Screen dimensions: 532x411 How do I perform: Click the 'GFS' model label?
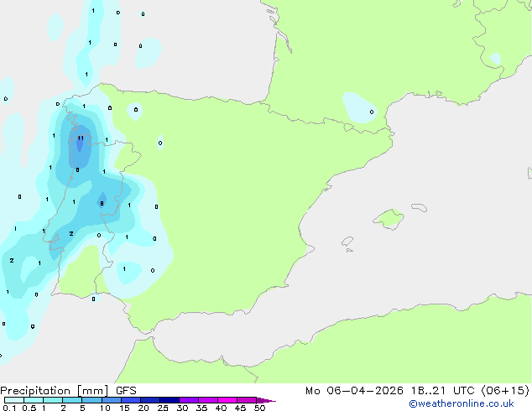click(x=126, y=391)
